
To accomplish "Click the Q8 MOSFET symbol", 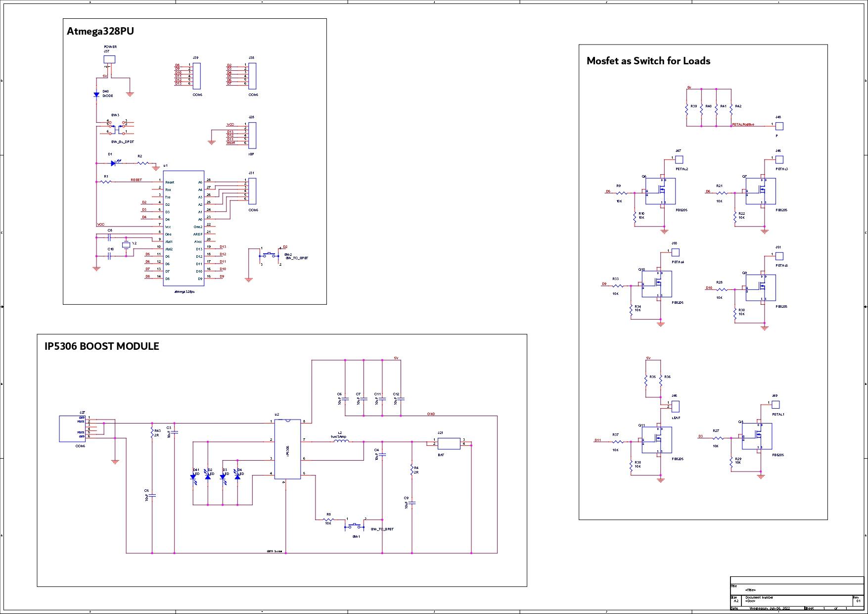I will pyautogui.click(x=757, y=436).
